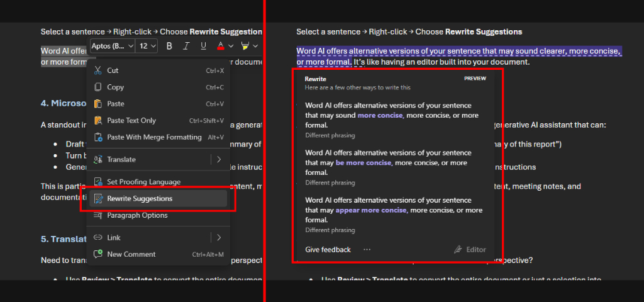Expand the Link submenu arrow
Viewport: 644px width, 302px height.
coord(219,237)
